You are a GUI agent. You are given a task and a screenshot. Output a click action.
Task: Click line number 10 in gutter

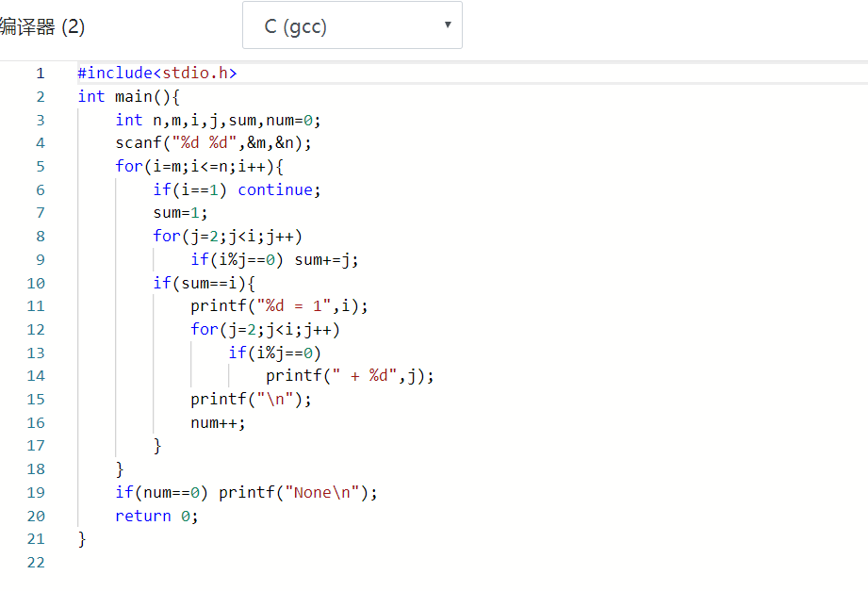coord(36,284)
